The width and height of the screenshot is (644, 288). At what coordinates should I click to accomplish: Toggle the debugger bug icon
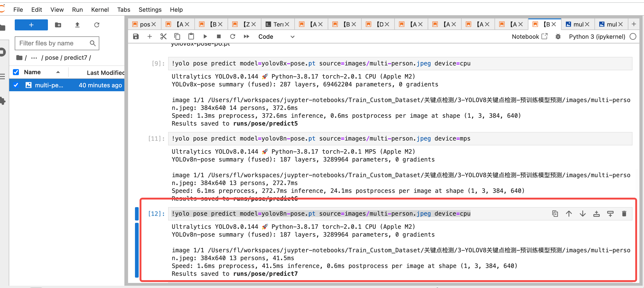coord(558,36)
